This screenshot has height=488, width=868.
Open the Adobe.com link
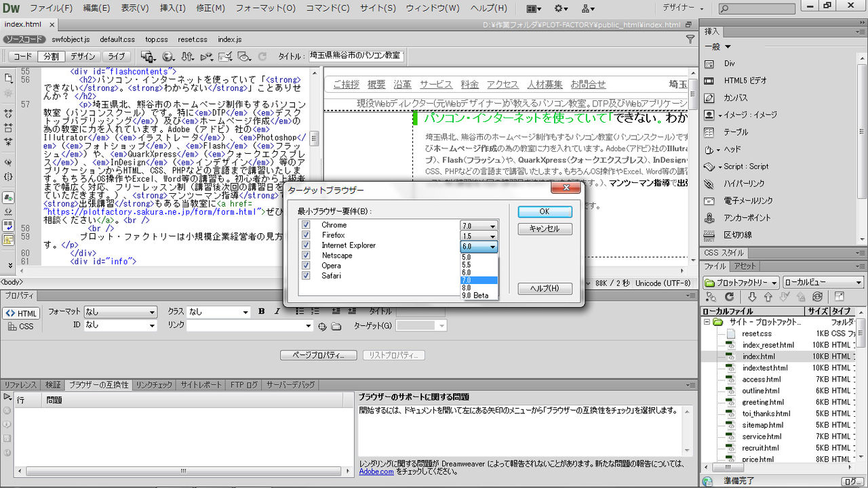[x=376, y=471]
